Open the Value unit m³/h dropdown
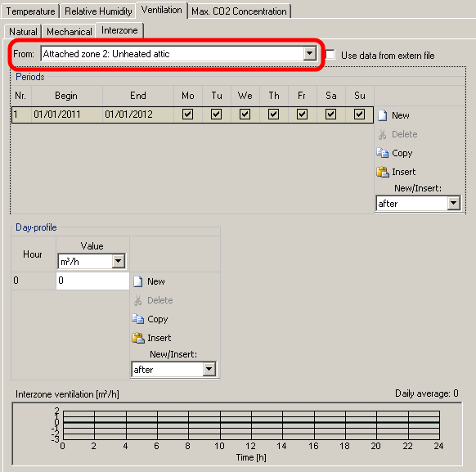The height and width of the screenshot is (472, 476). click(x=118, y=261)
